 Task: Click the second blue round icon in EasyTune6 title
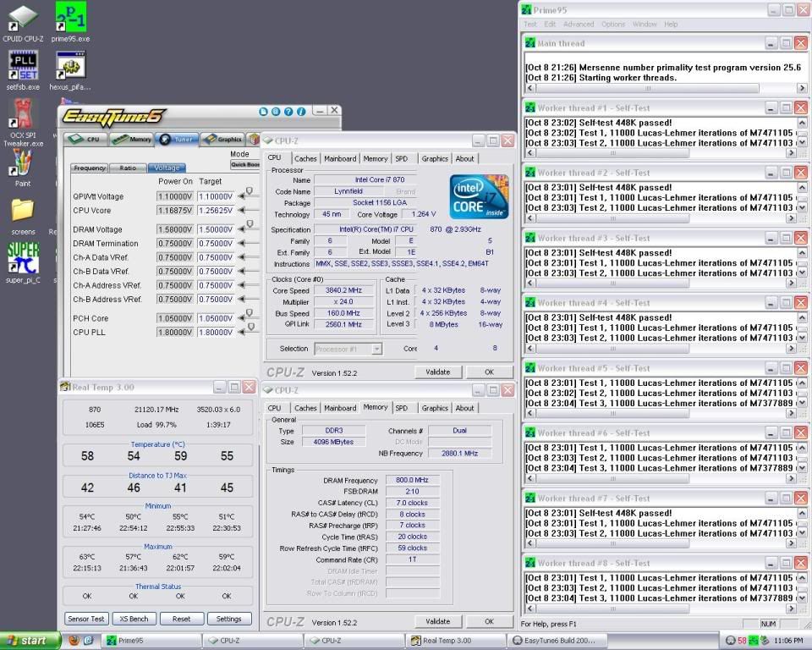point(276,112)
